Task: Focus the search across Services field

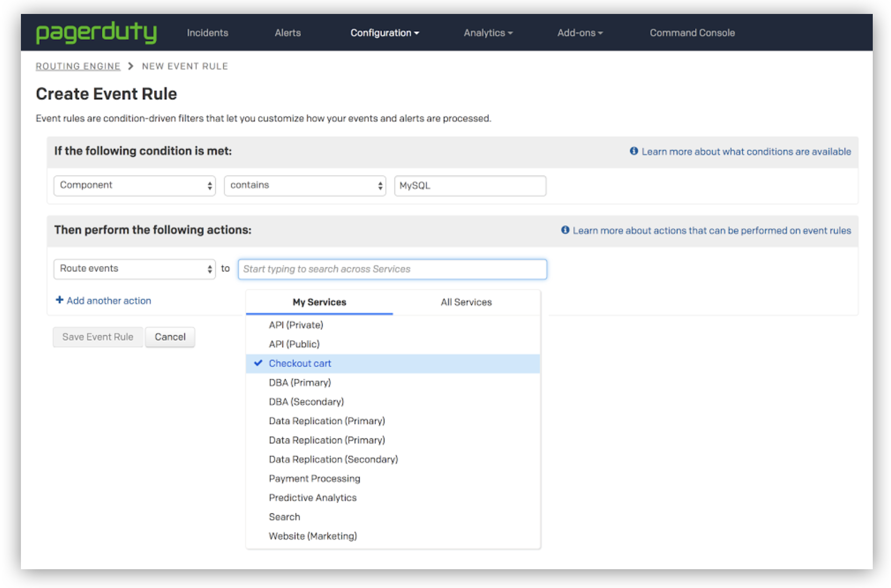Action: click(x=392, y=269)
